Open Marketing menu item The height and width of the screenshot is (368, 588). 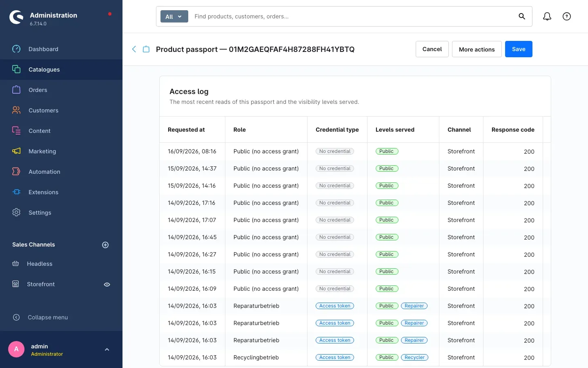[x=61, y=151]
